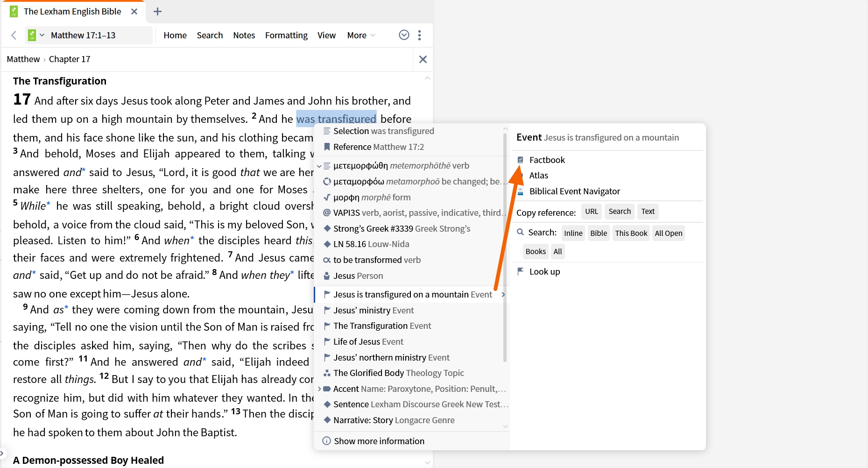The width and height of the screenshot is (868, 468).
Task: Click Show more information
Action: [374, 441]
